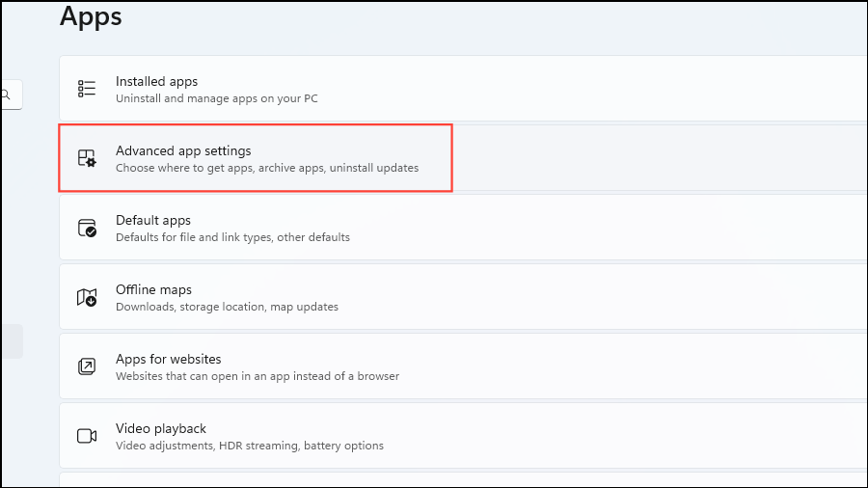Go to Apps for websites
Image resolution: width=868 pixels, height=488 pixels.
tap(463, 366)
